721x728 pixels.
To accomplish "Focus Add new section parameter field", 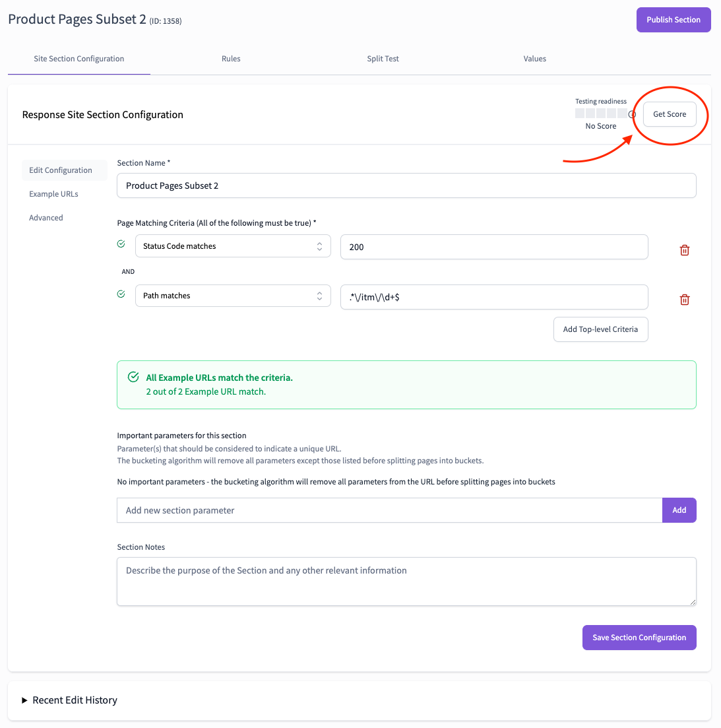I will [x=389, y=510].
